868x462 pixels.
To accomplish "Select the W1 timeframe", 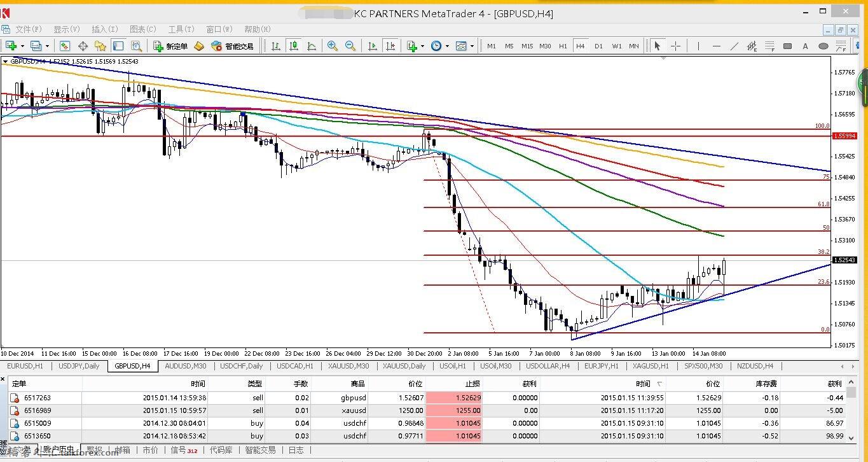I will pyautogui.click(x=617, y=46).
